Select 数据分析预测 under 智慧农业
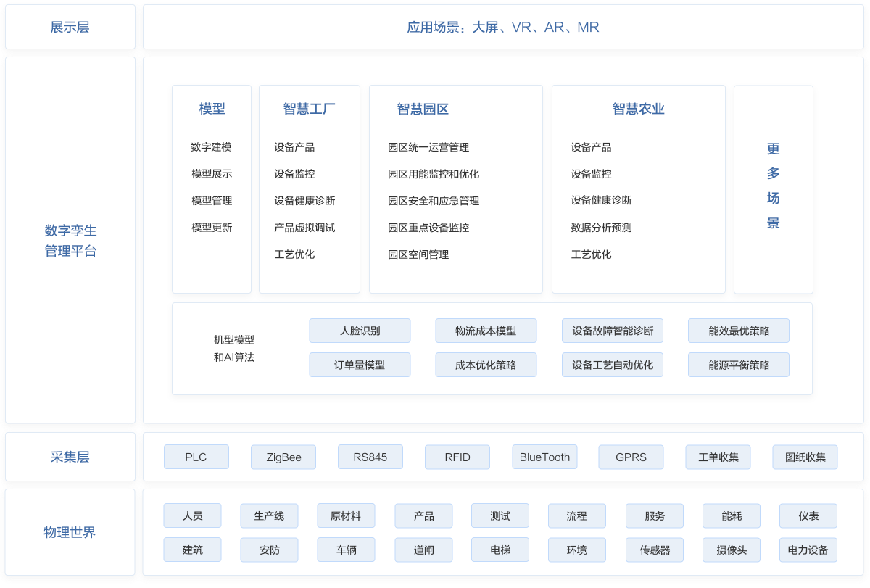Viewport: 870px width, 588px height. [x=601, y=228]
